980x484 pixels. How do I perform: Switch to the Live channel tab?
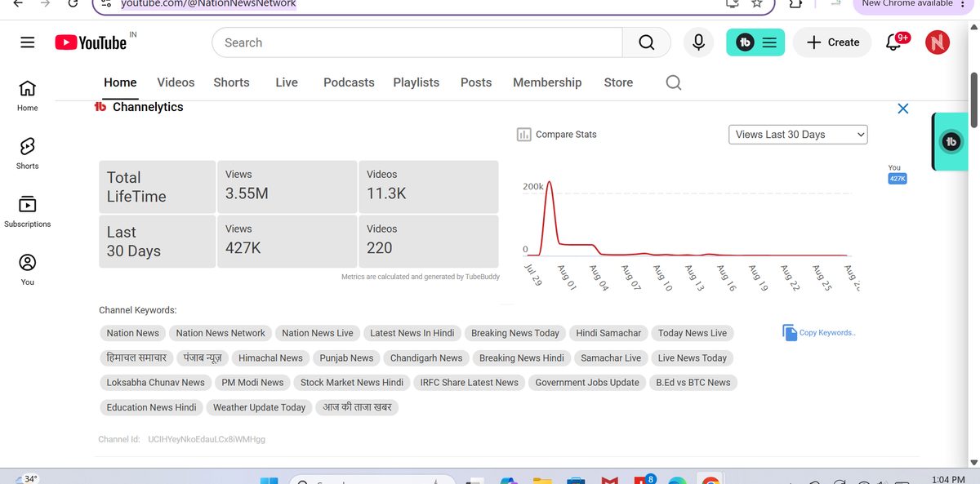(287, 82)
